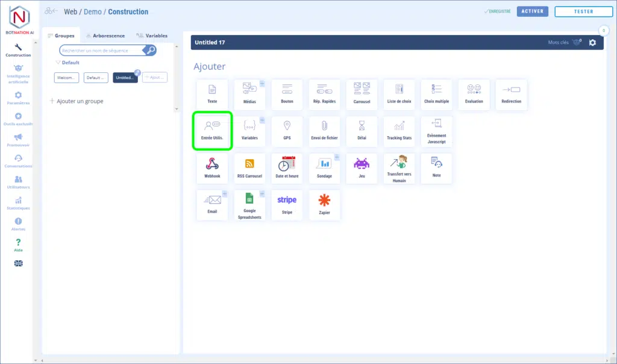Insert a GPS location element
The width and height of the screenshot is (617, 364).
tap(287, 131)
